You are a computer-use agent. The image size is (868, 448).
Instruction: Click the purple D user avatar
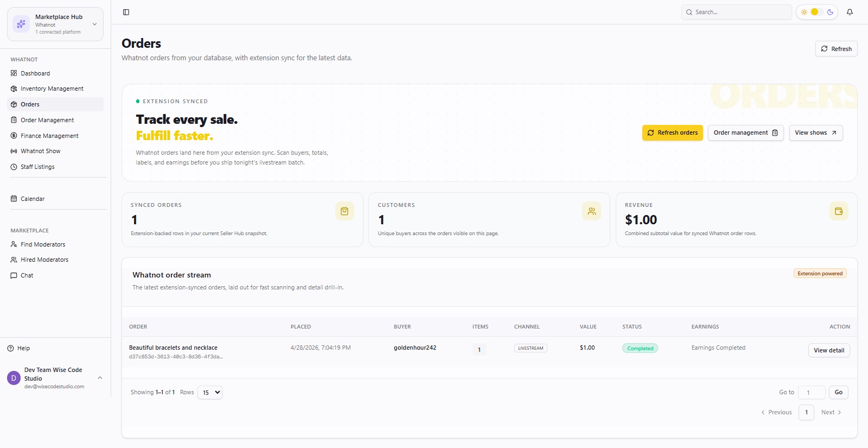tap(14, 378)
